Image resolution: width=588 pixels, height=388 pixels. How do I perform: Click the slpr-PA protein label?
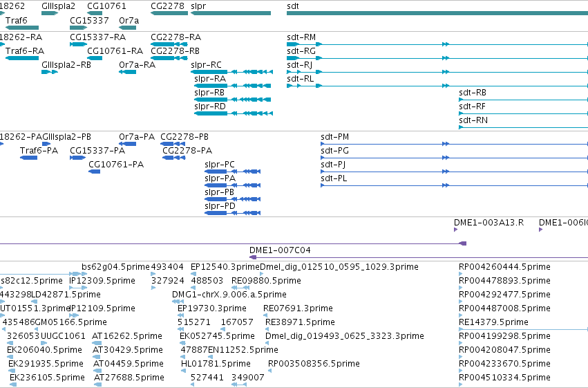click(220, 178)
